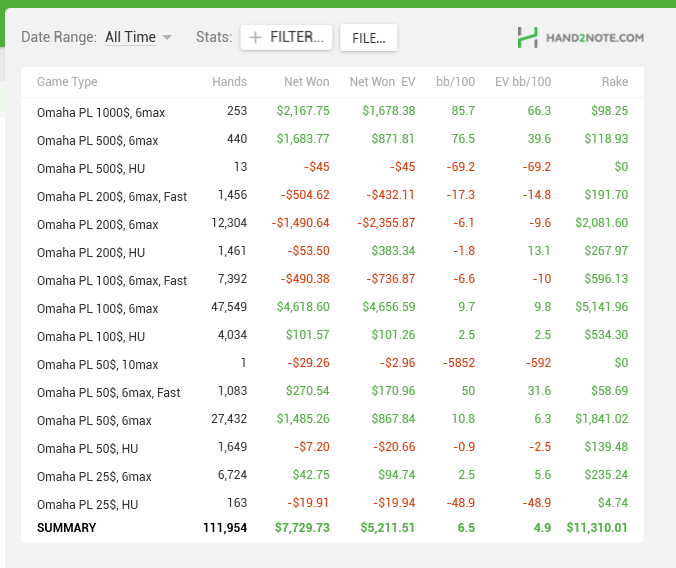676x568 pixels.
Task: Open the All Time date range dropdown
Action: point(130,37)
